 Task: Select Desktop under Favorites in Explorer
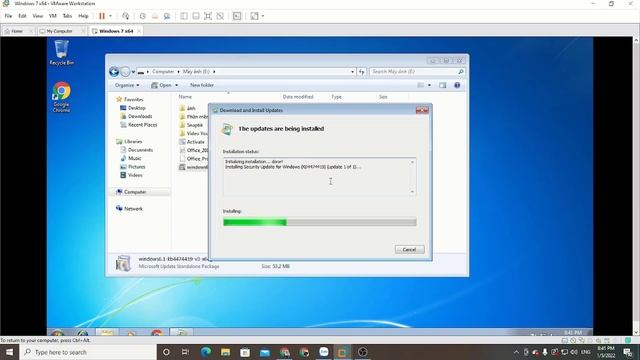133,108
